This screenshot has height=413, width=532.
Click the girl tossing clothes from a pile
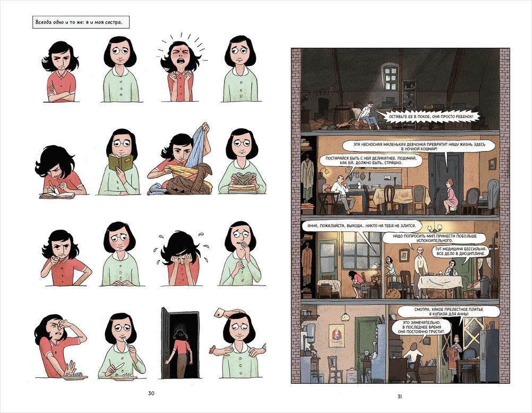point(180,159)
